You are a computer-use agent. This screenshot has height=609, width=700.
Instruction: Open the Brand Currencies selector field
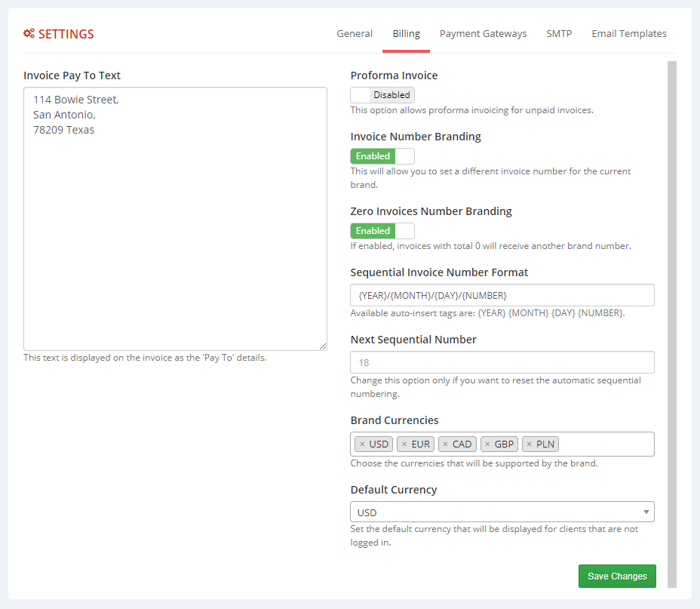point(603,444)
